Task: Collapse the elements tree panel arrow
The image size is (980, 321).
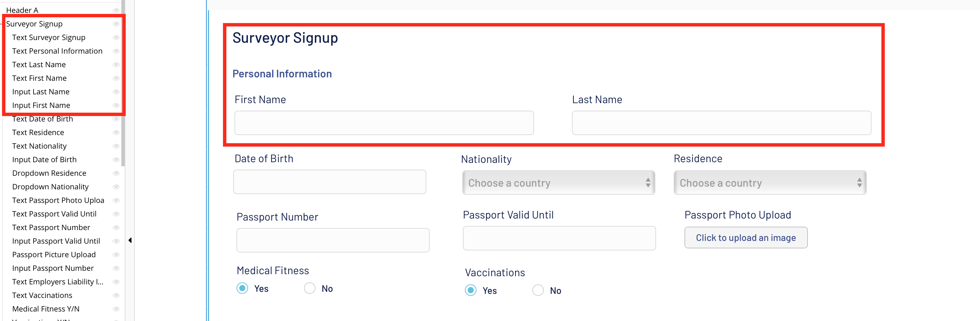Action: [x=130, y=240]
